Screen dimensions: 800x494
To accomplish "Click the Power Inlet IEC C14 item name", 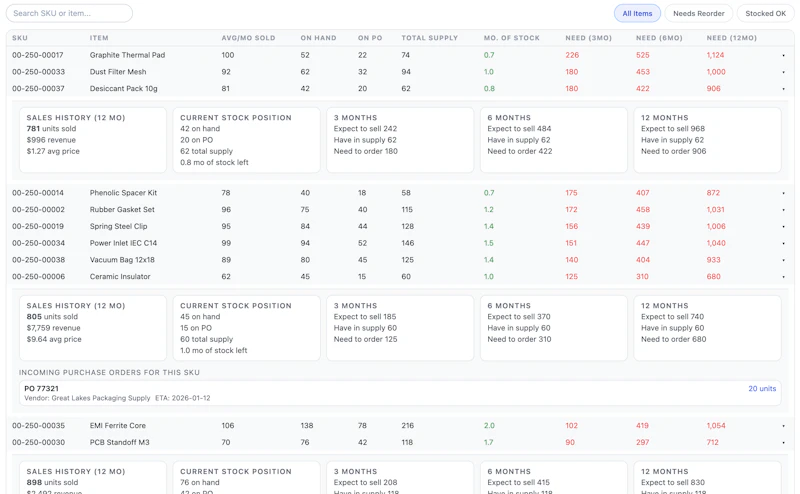I will click(x=123, y=243).
